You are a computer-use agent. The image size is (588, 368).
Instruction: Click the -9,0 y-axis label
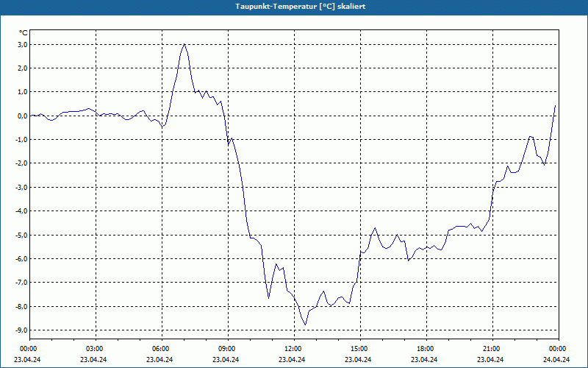(22, 330)
